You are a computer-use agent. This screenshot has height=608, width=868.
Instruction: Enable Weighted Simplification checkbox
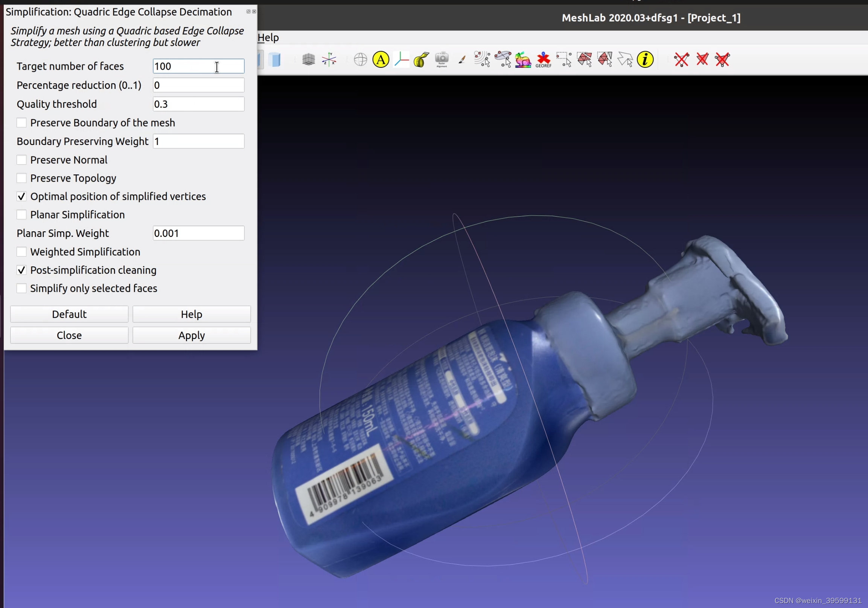tap(21, 252)
